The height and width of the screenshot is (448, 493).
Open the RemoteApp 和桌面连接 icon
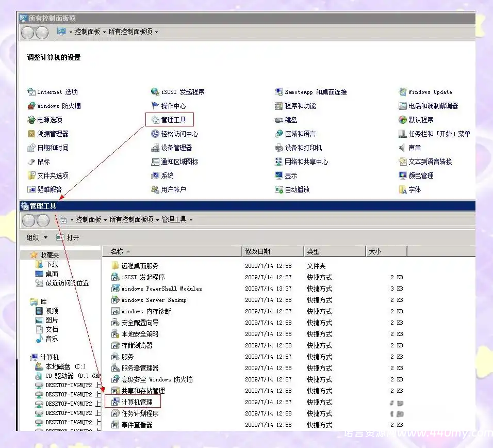279,92
